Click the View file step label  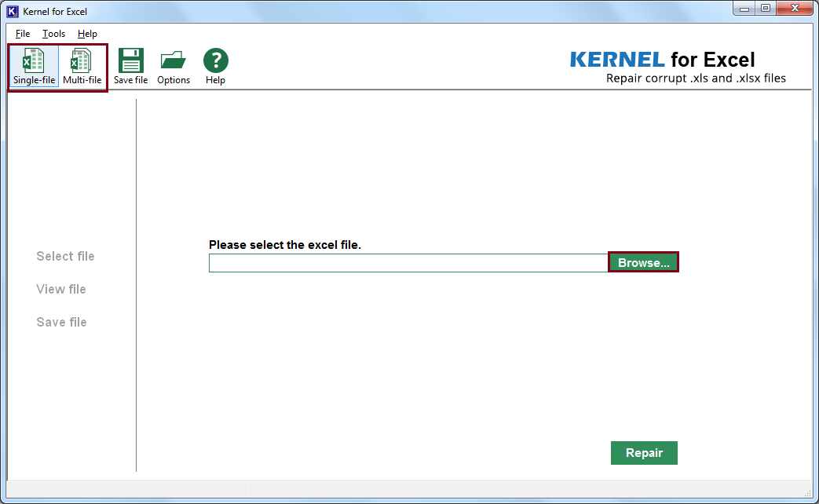click(61, 290)
